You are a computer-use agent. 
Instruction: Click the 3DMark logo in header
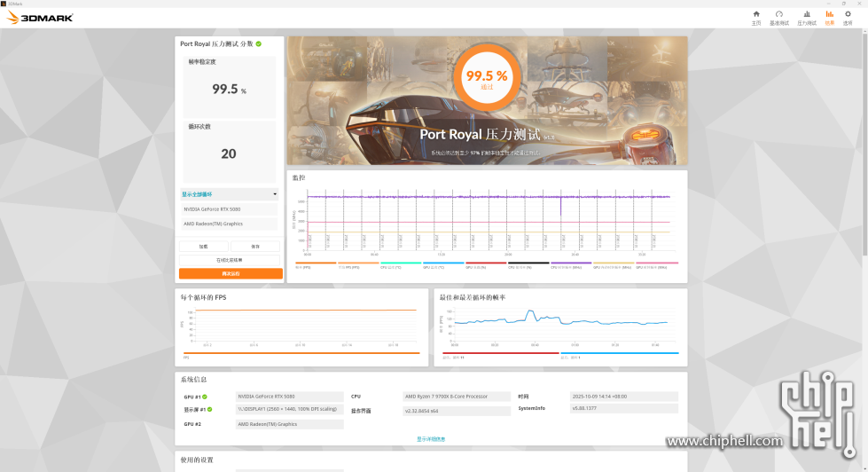click(x=40, y=17)
